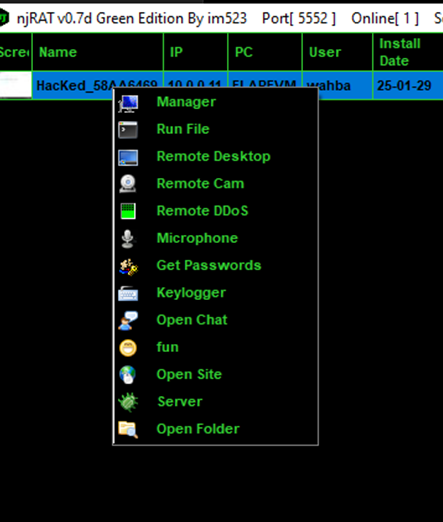Sort by the PC column header
The width and height of the screenshot is (443, 522).
265,52
